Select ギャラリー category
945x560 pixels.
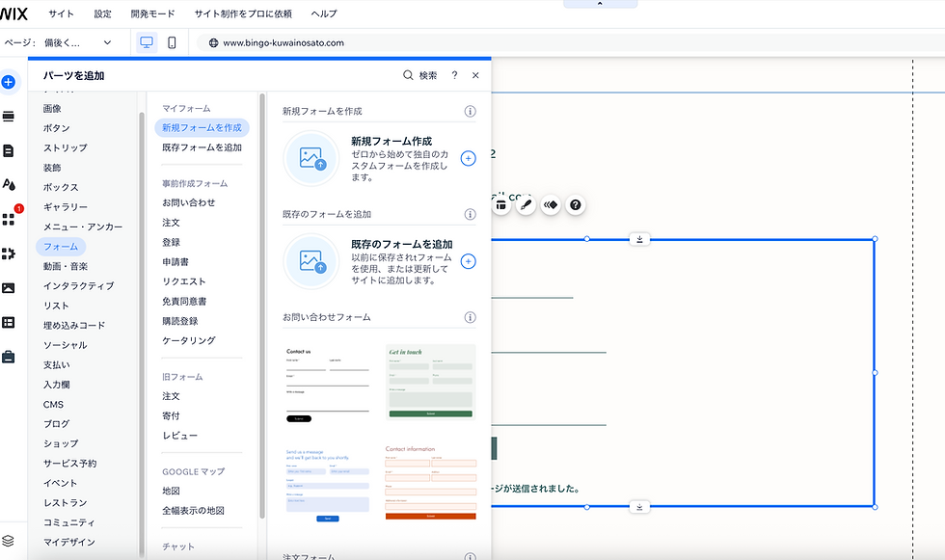click(x=66, y=207)
